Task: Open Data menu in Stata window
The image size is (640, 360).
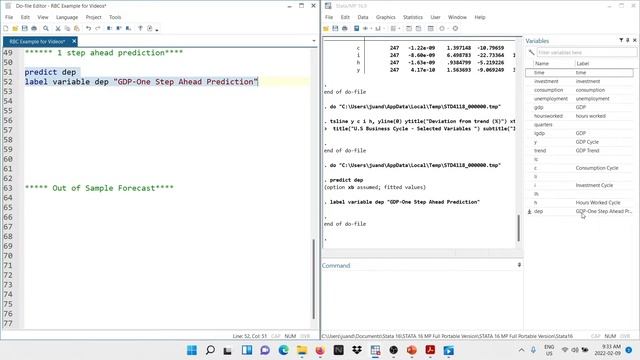Action: click(363, 17)
